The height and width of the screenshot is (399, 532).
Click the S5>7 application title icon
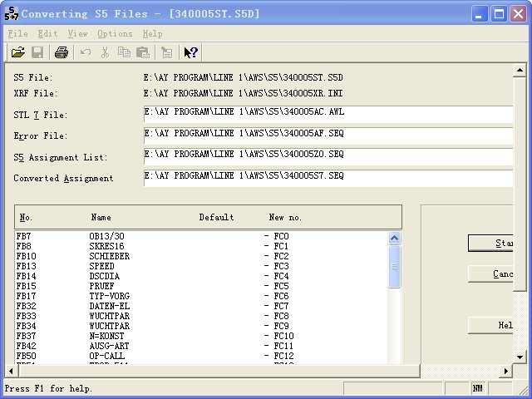click(11, 13)
